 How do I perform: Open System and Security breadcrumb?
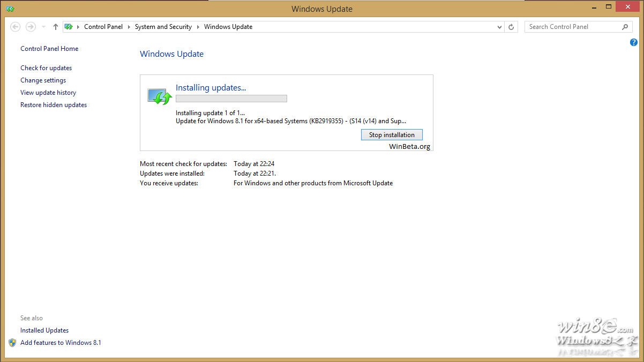163,27
